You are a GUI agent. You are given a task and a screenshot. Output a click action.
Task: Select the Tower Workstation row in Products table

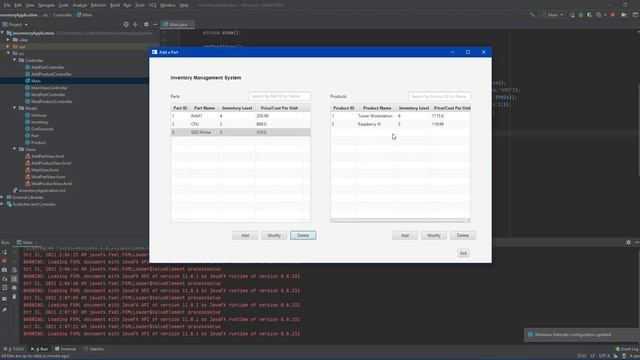(400, 116)
